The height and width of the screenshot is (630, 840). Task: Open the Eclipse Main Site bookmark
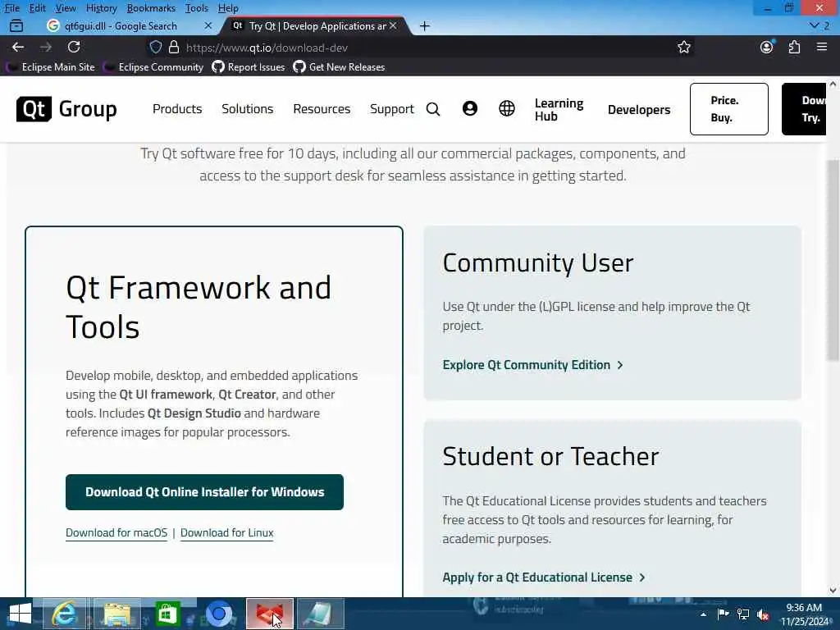51,67
